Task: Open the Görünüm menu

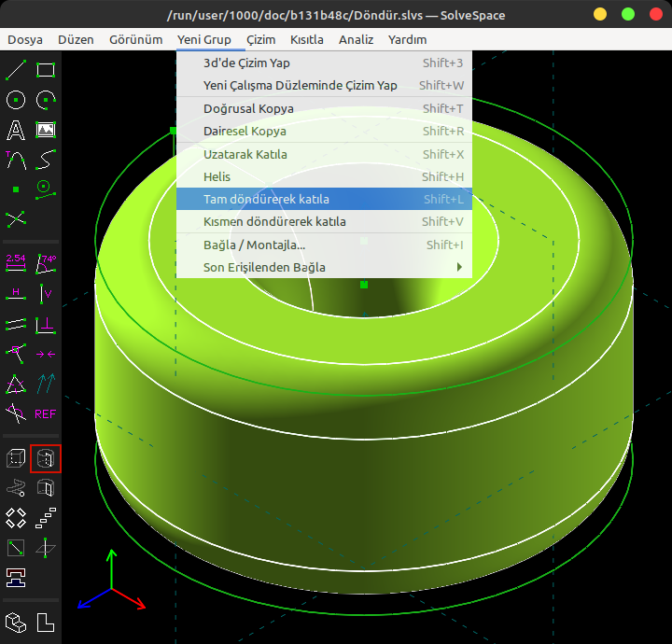Action: tap(136, 40)
